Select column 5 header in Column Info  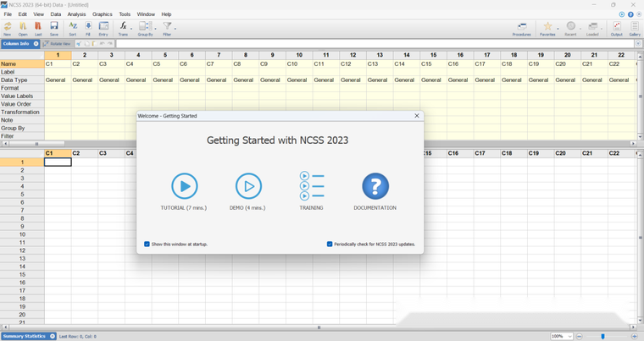(x=165, y=55)
